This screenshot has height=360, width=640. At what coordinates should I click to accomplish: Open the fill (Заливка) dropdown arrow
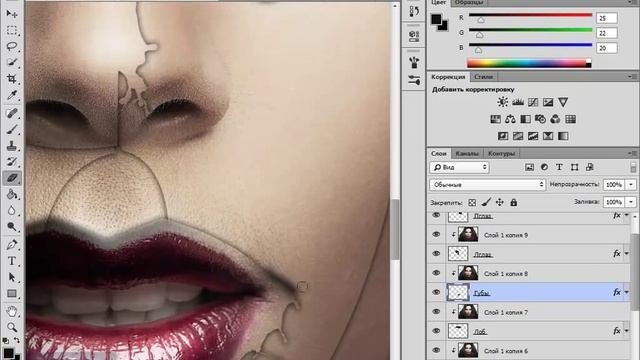631,202
